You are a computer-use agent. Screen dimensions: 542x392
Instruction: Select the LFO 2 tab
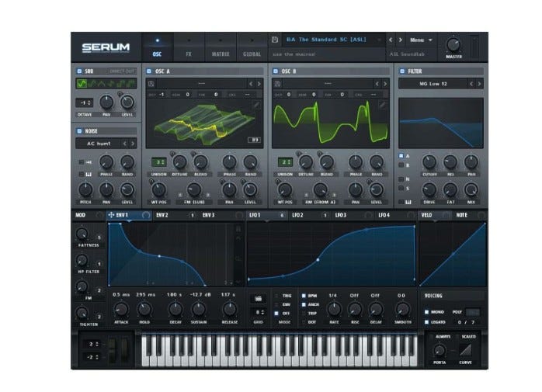308,215
